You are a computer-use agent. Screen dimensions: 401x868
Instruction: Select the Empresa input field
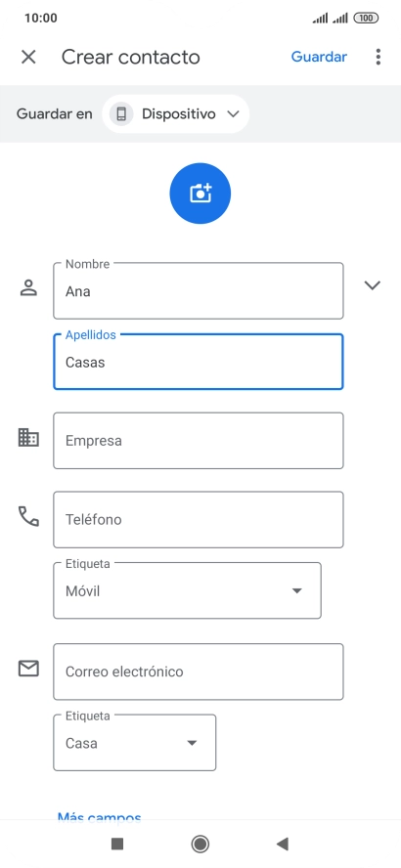click(x=199, y=441)
